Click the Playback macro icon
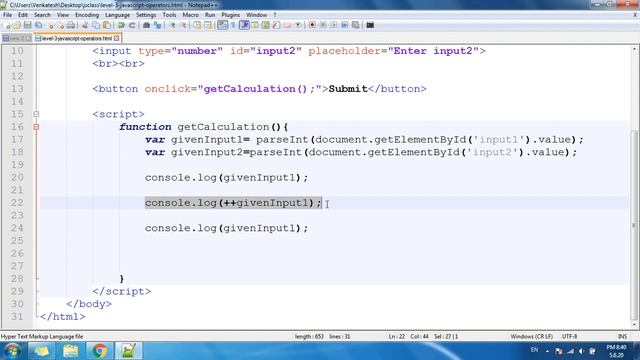640x360 pixels. click(334, 25)
